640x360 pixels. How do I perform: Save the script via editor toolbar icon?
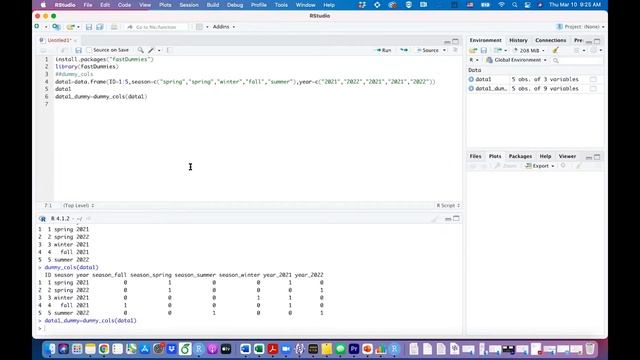tap(78, 50)
